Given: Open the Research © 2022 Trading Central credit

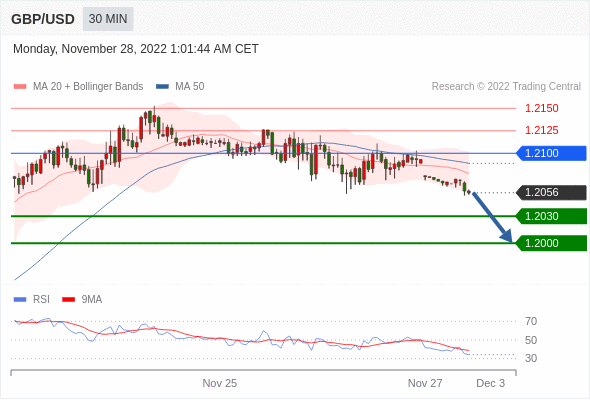Looking at the screenshot, I should [506, 87].
